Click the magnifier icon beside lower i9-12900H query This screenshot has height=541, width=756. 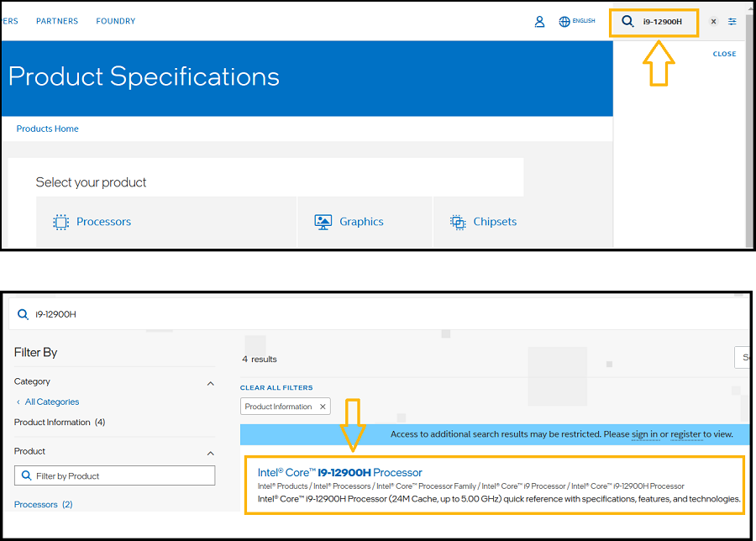pos(23,314)
